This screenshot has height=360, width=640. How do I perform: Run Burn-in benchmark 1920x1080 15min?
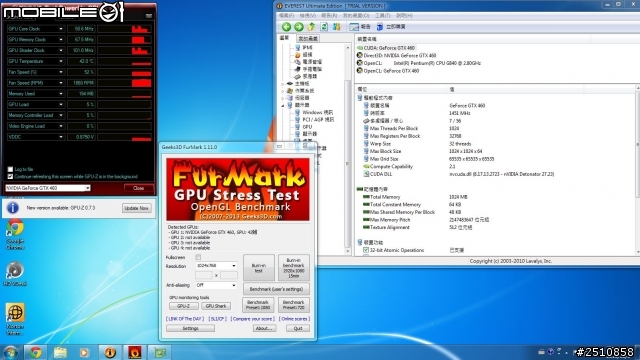[x=293, y=268]
